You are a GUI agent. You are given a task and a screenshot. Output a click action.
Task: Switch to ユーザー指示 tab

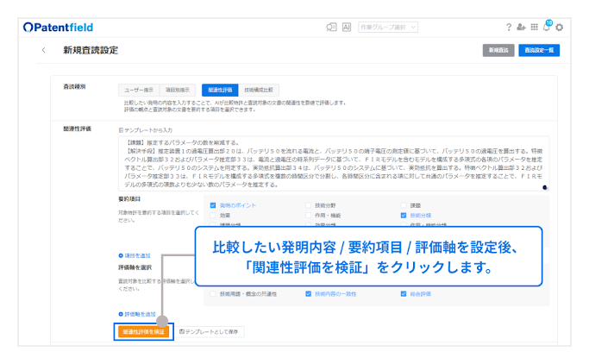[x=138, y=90]
